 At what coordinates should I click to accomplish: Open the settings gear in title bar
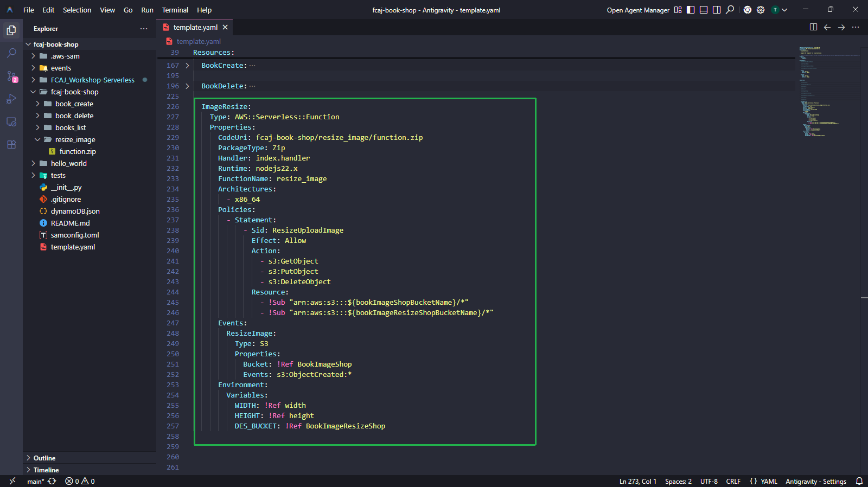click(x=761, y=10)
